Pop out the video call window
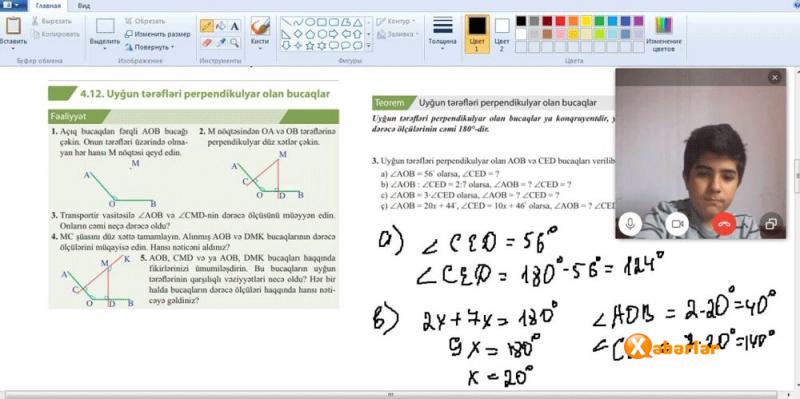The width and height of the screenshot is (800, 399). (771, 223)
